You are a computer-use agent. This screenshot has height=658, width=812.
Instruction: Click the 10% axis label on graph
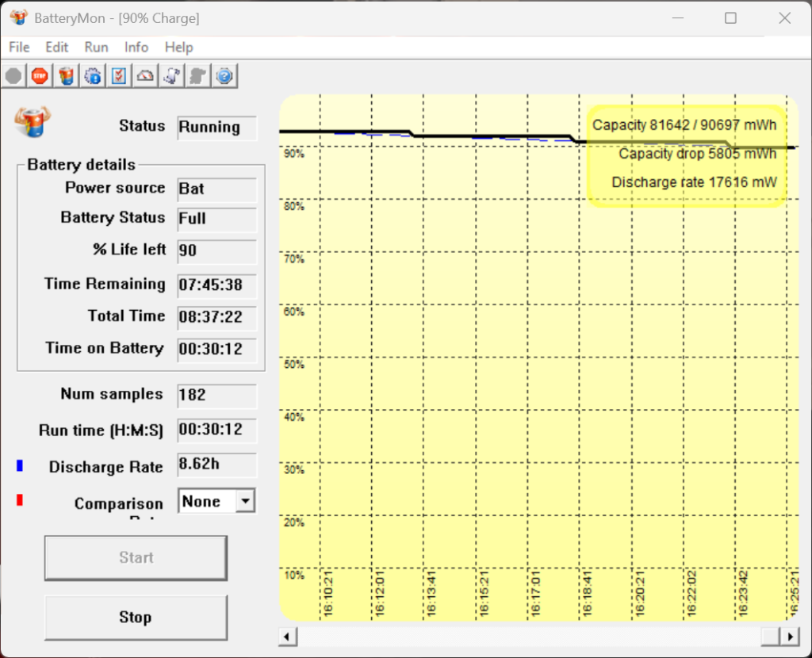(293, 576)
